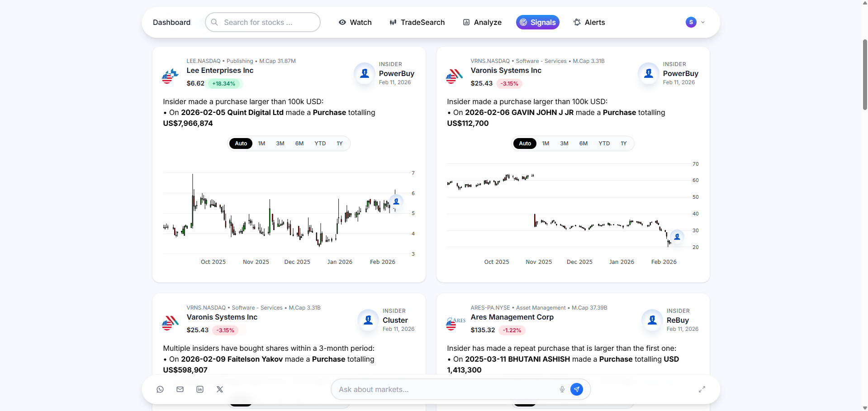The height and width of the screenshot is (411, 868).
Task: Select the 1M range on Lee Enterprises chart
Action: point(261,143)
